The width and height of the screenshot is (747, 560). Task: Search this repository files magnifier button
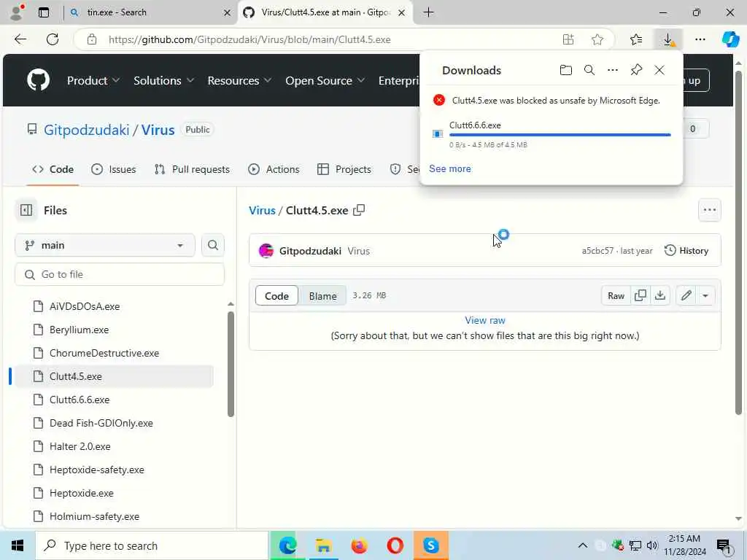213,245
